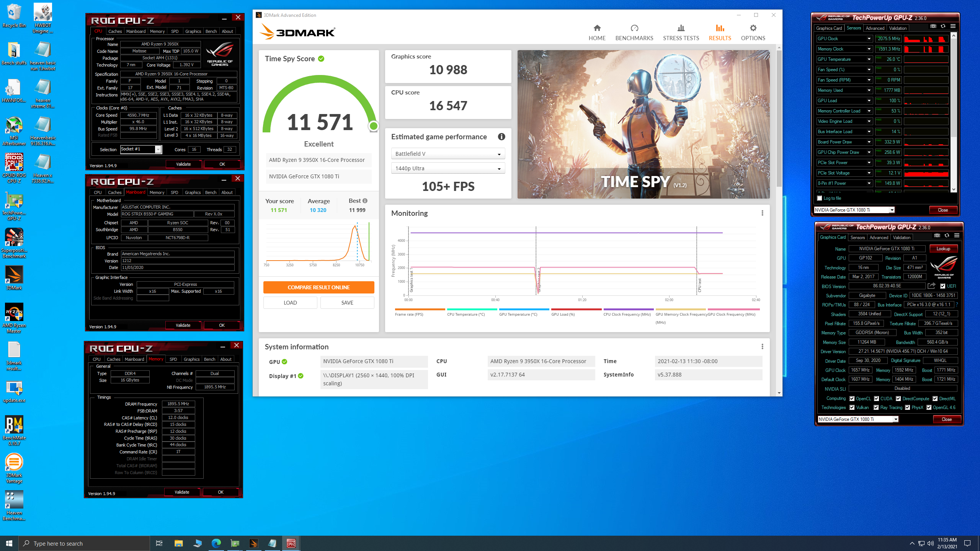Click the info icon next to Best score
This screenshot has height=551, width=980.
tap(365, 201)
